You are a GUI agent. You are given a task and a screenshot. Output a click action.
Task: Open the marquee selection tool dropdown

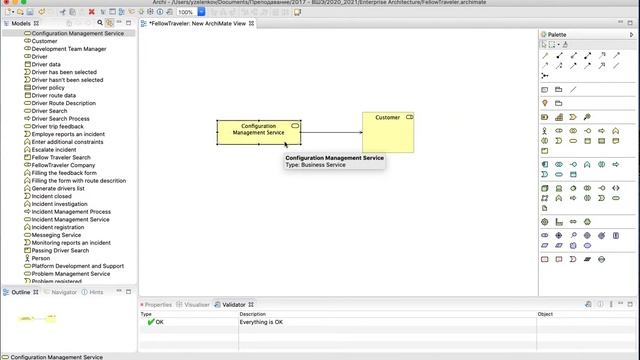558,44
